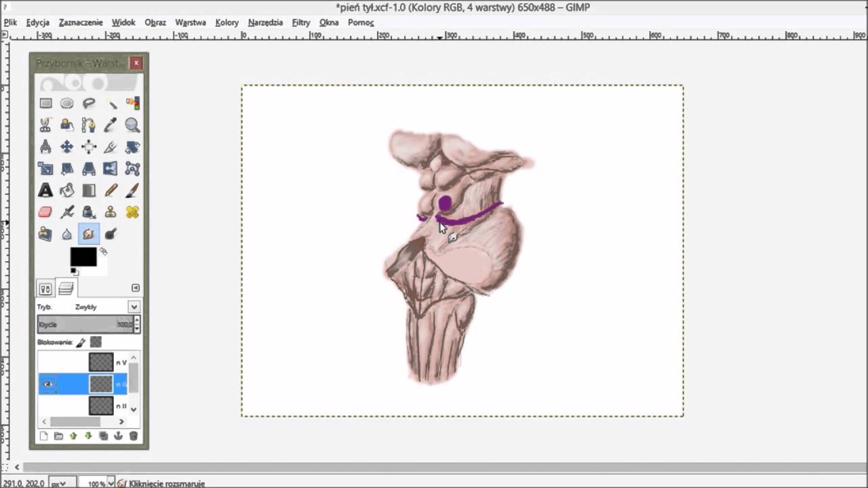Duplicate the current layer button

click(x=103, y=436)
